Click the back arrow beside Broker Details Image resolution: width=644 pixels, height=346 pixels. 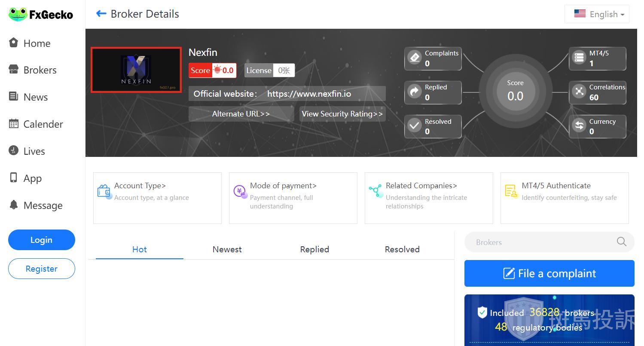[x=101, y=14]
